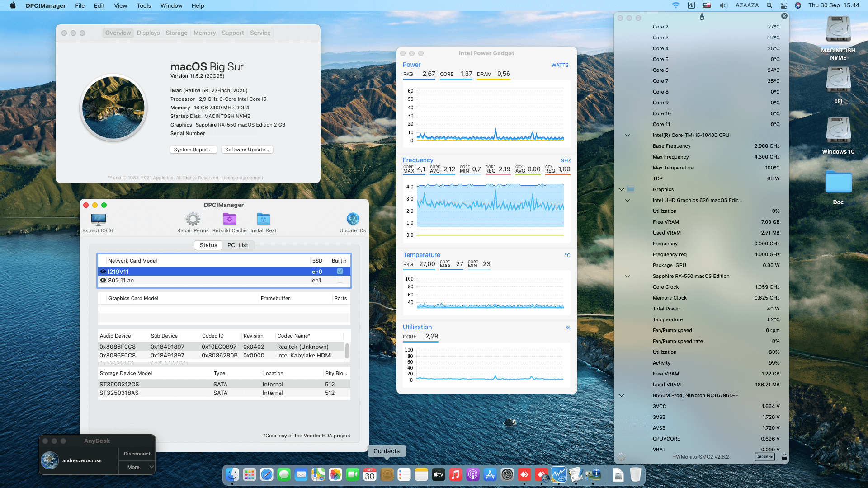Open the EFI drive on desktop
This screenshot has width=868, height=488.
(838, 80)
